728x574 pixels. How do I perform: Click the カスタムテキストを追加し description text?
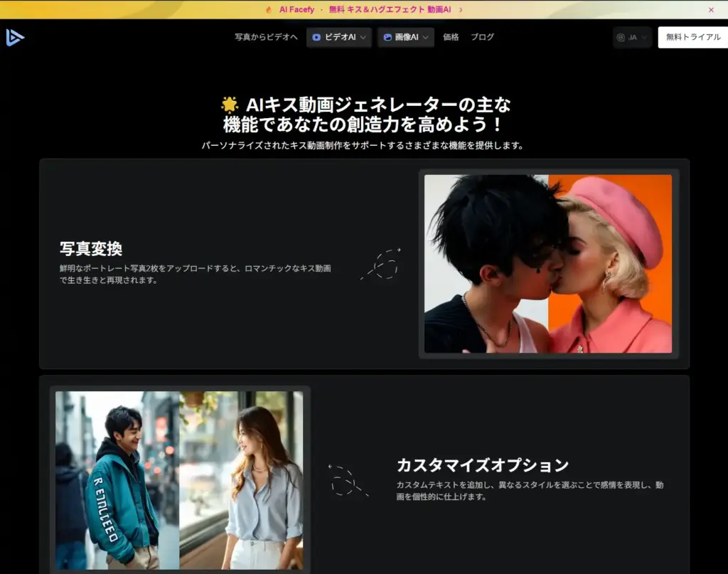pos(530,490)
